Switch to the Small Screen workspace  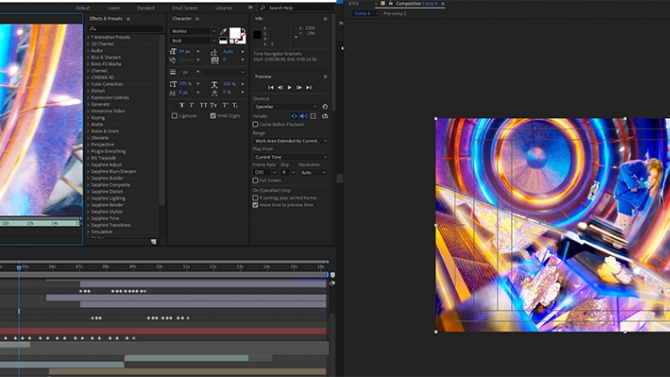(185, 8)
